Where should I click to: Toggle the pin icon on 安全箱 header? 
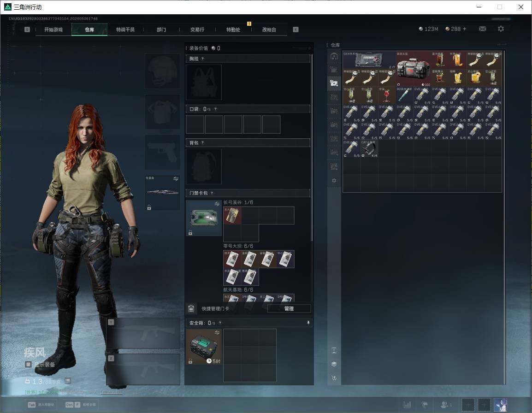tap(308, 323)
